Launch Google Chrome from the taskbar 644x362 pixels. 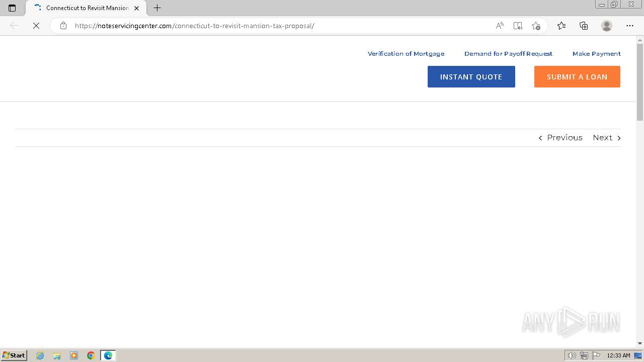point(91,355)
